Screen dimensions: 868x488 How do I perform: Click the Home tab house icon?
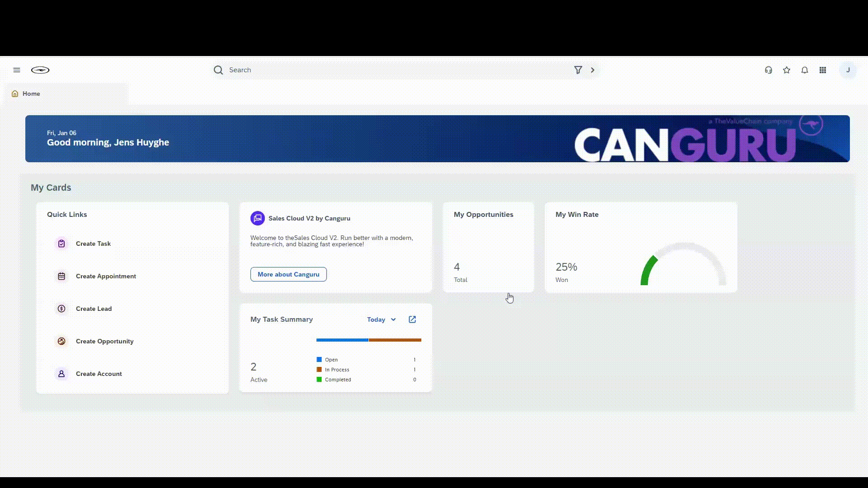point(15,94)
